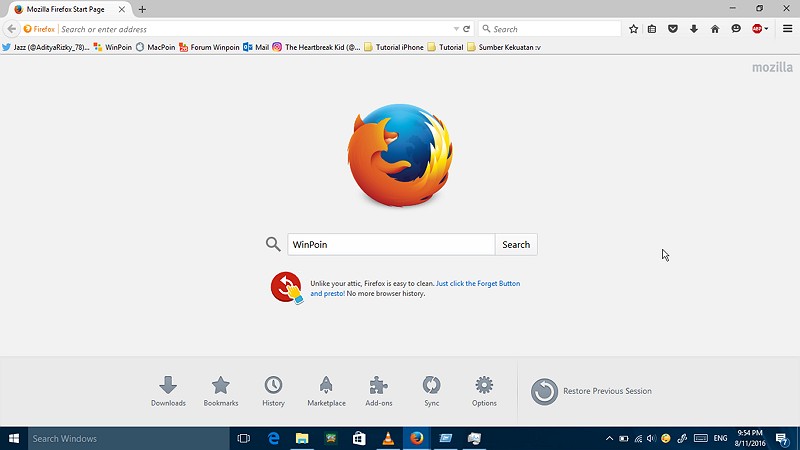Open Options gear on start page

(x=484, y=391)
